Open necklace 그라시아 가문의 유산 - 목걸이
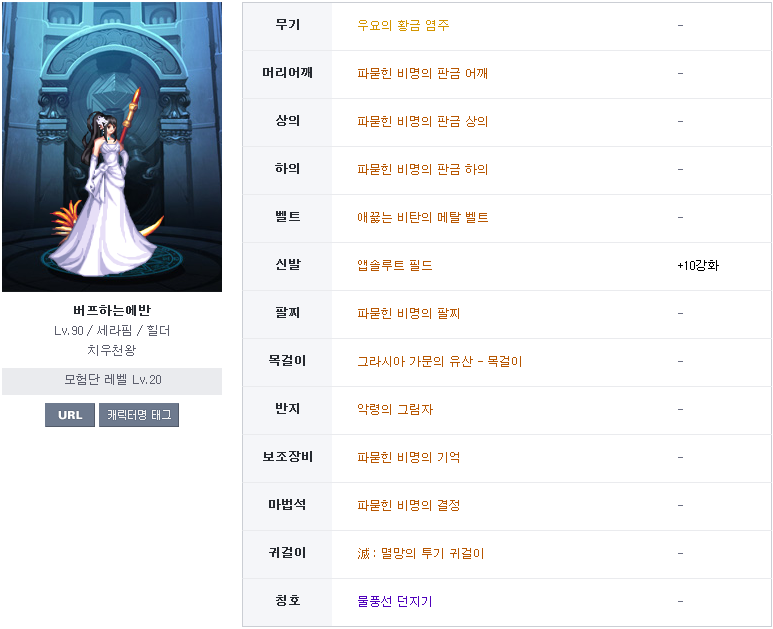The image size is (773, 629). (x=439, y=362)
